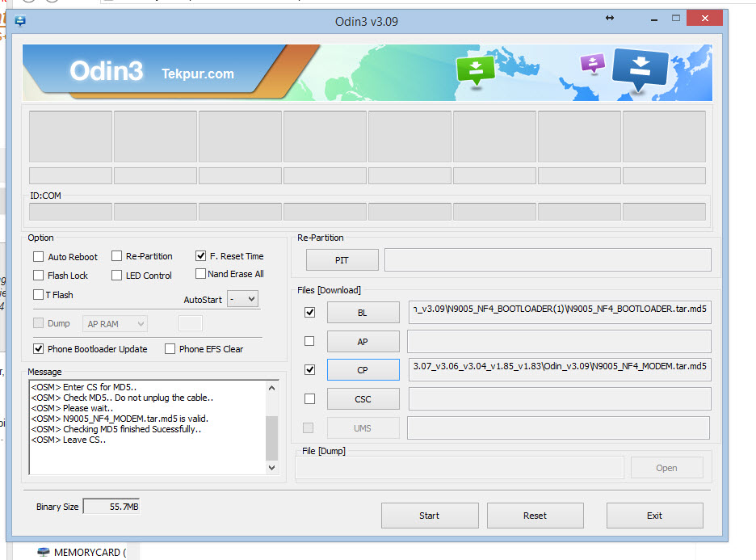
Task: Click the "N9005_NF4_MODEM.tar.md5 is valid." log line
Action: click(120, 419)
